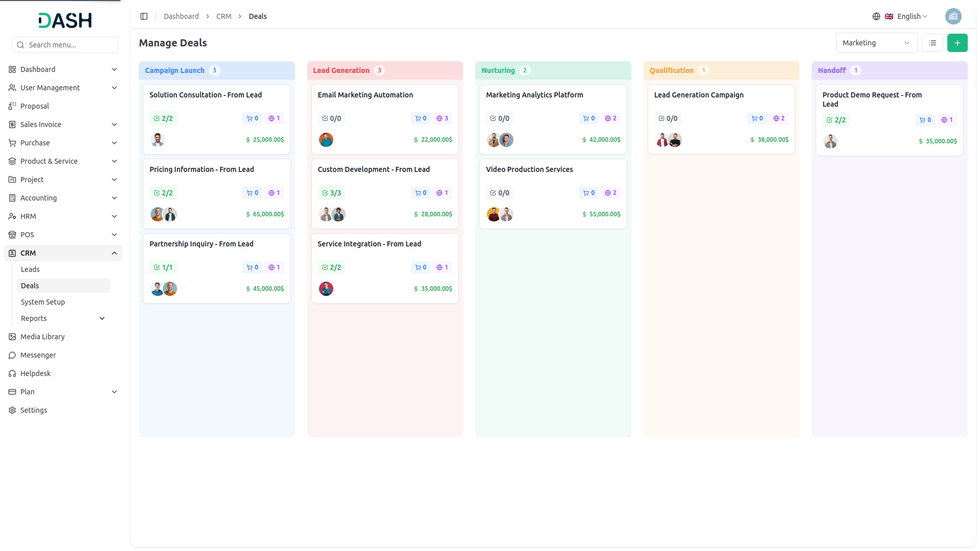Open System Setup menu item

click(x=43, y=302)
